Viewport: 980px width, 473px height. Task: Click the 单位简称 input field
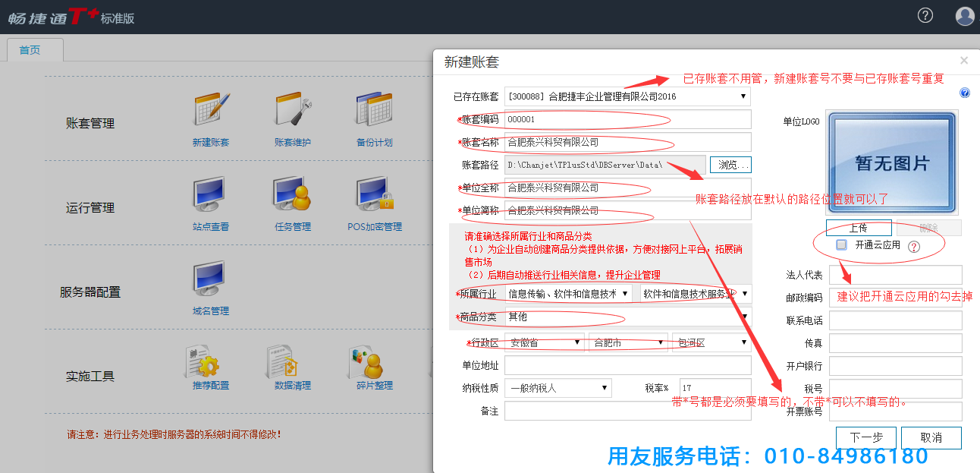[x=628, y=210]
